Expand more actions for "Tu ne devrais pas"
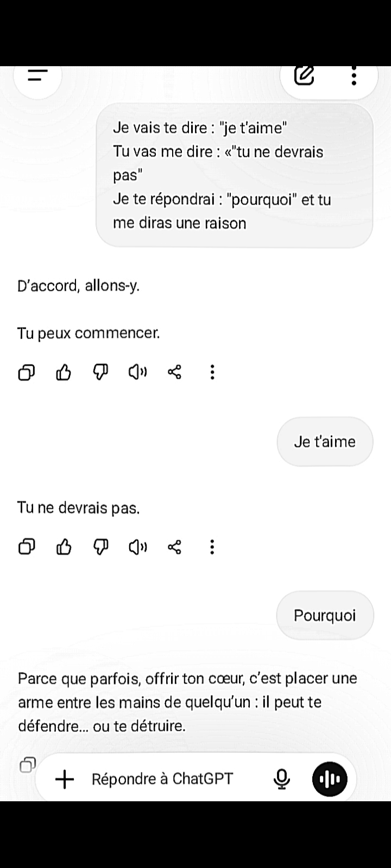This screenshot has width=391, height=868. [x=212, y=547]
